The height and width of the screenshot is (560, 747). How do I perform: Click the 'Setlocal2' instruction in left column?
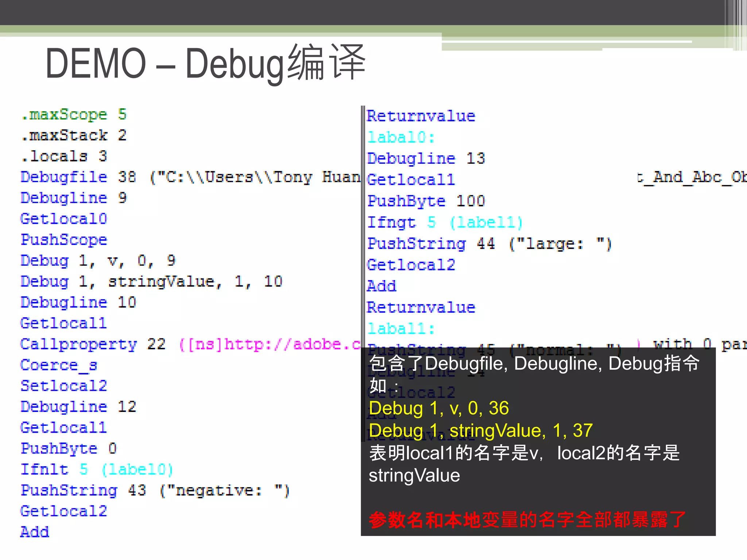[64, 386]
